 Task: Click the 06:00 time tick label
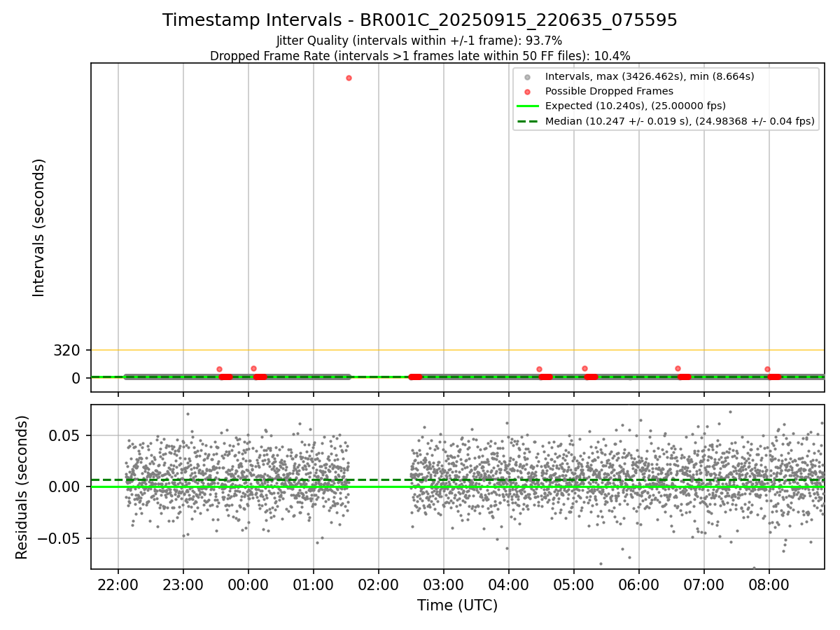639,584
